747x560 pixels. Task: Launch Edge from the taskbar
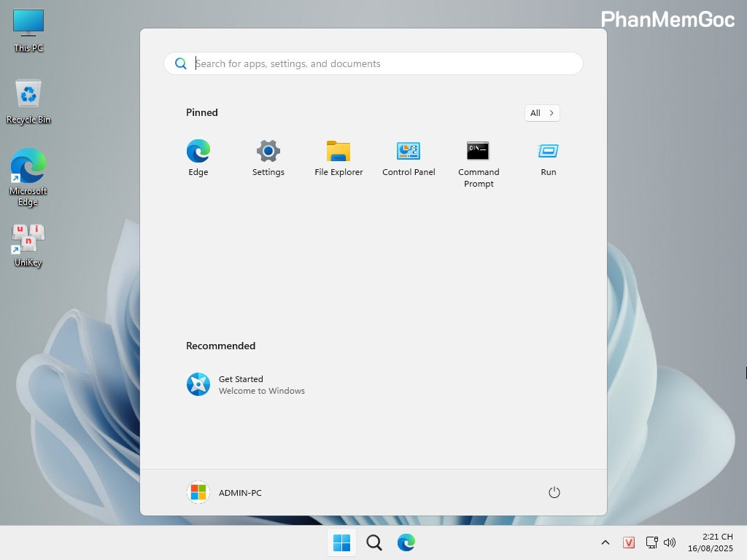coord(406,542)
